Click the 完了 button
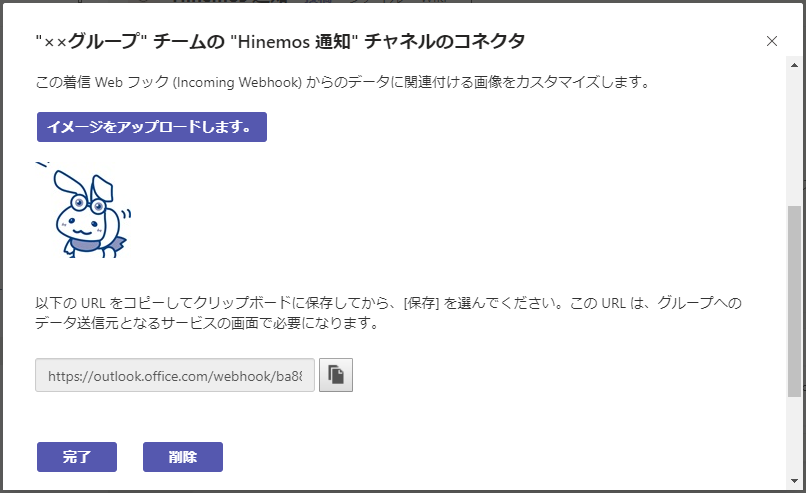Screen dimensions: 806x493 pyautogui.click(x=77, y=457)
